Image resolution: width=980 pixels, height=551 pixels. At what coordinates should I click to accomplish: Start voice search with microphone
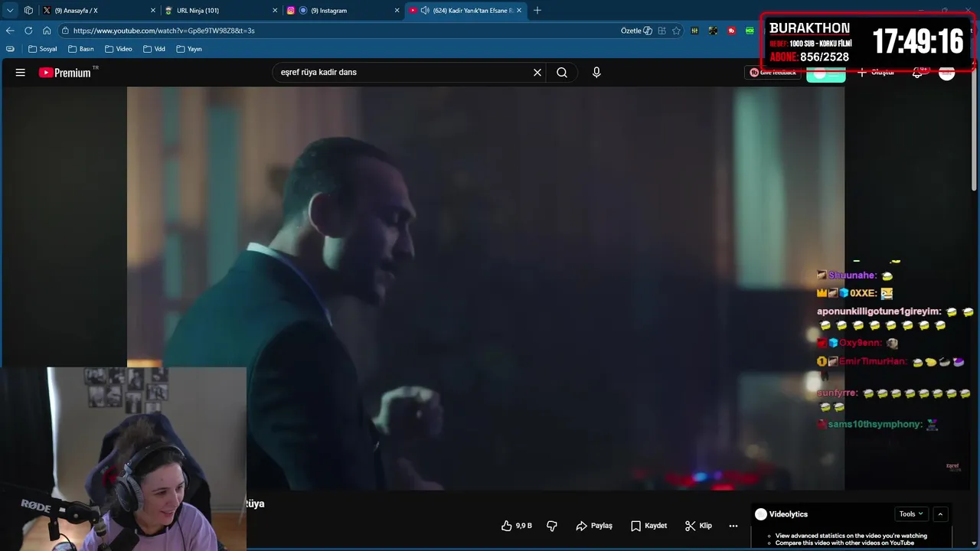coord(596,73)
